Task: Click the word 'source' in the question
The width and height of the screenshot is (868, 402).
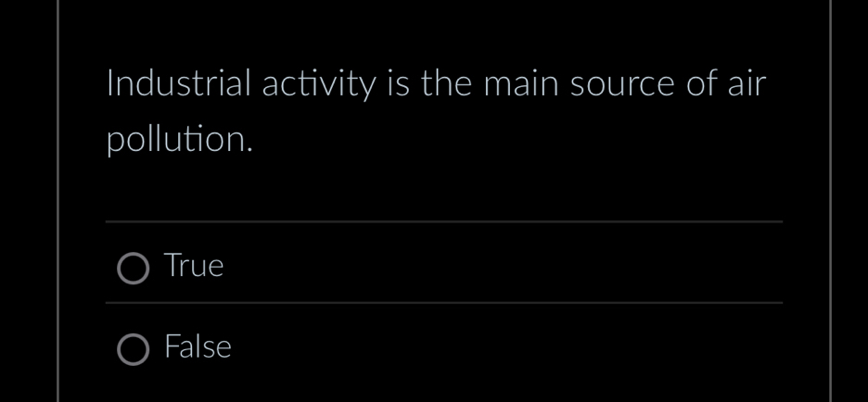Action: [622, 86]
